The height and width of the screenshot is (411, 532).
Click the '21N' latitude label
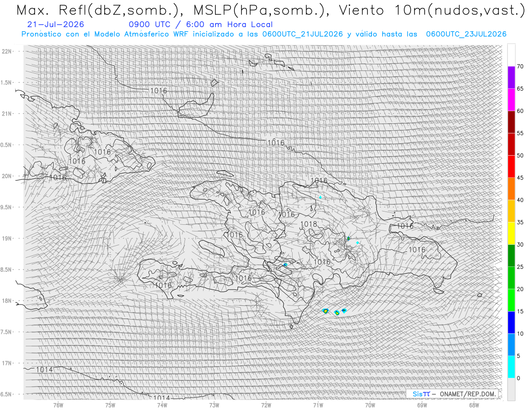(x=8, y=114)
